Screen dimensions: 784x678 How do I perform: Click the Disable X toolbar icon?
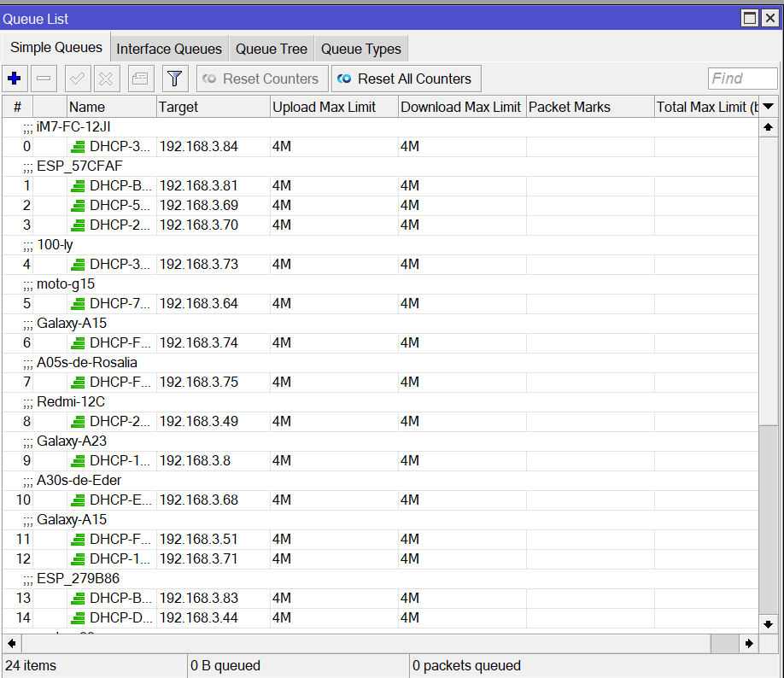[x=107, y=79]
